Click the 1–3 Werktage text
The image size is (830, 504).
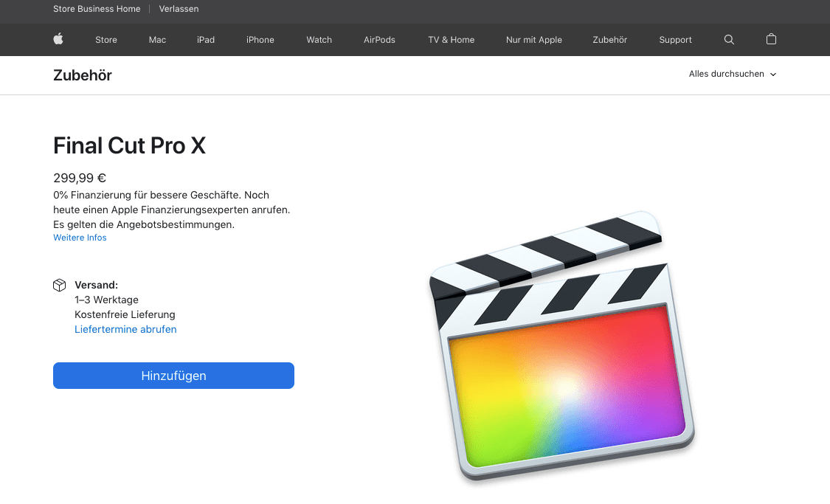(x=106, y=300)
